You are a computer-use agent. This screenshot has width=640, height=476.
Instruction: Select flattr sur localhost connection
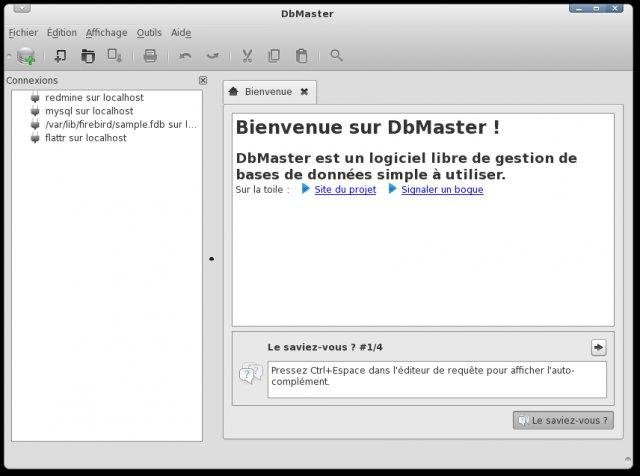[x=86, y=138]
